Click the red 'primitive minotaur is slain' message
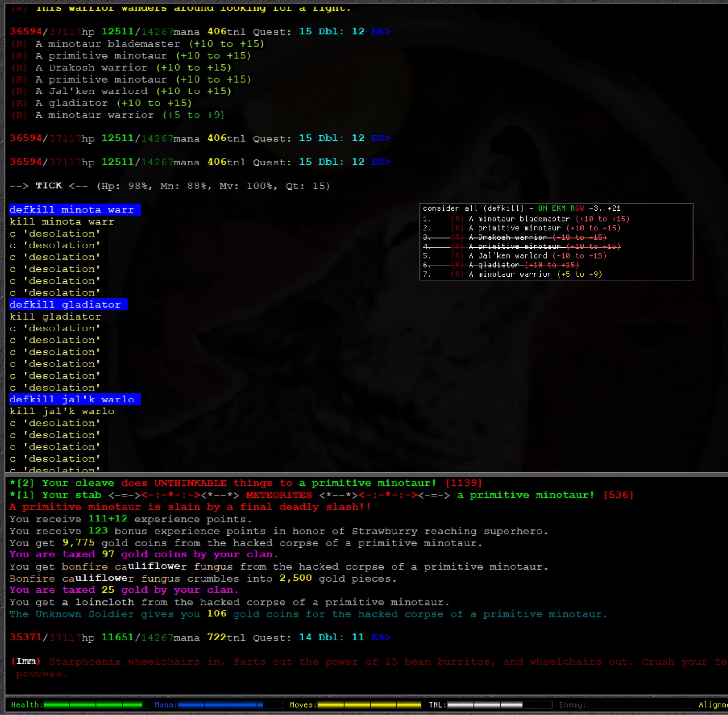Screen dimensions: 728x715 pos(189,507)
